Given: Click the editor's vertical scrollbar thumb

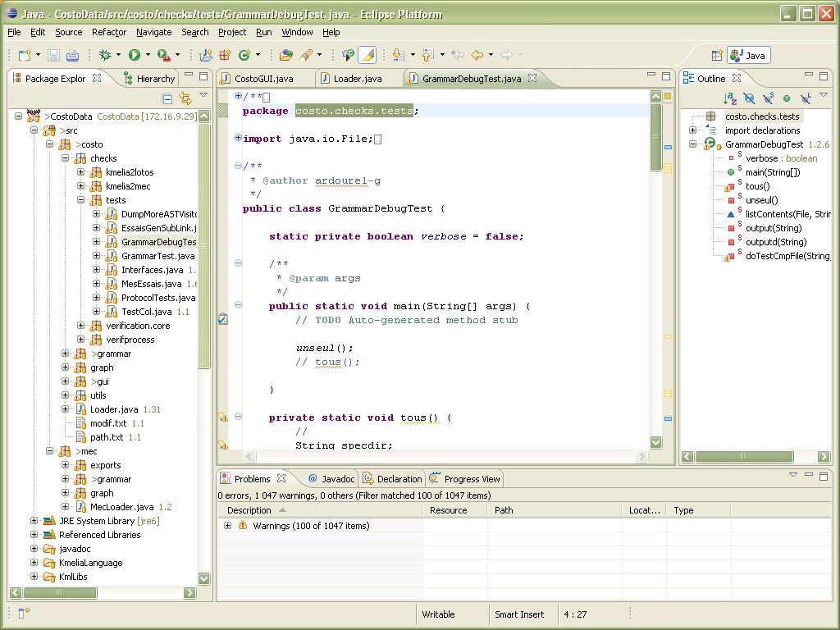Looking at the screenshot, I should [x=655, y=135].
